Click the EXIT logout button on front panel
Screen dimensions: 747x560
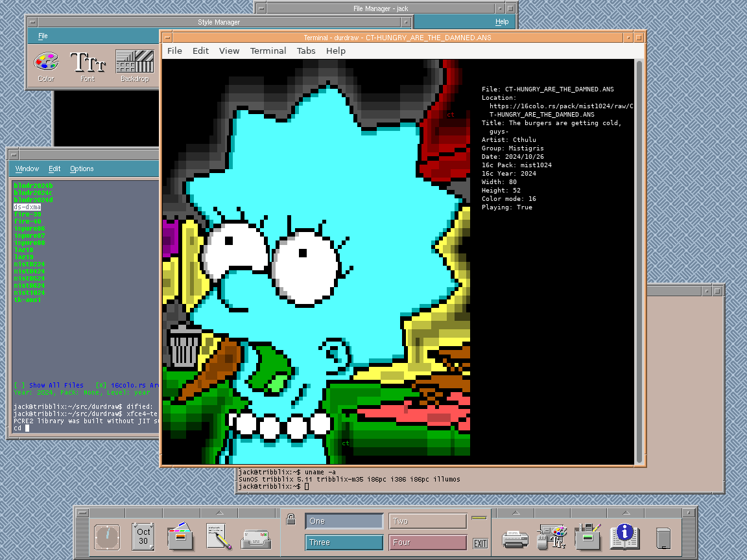pos(480,543)
